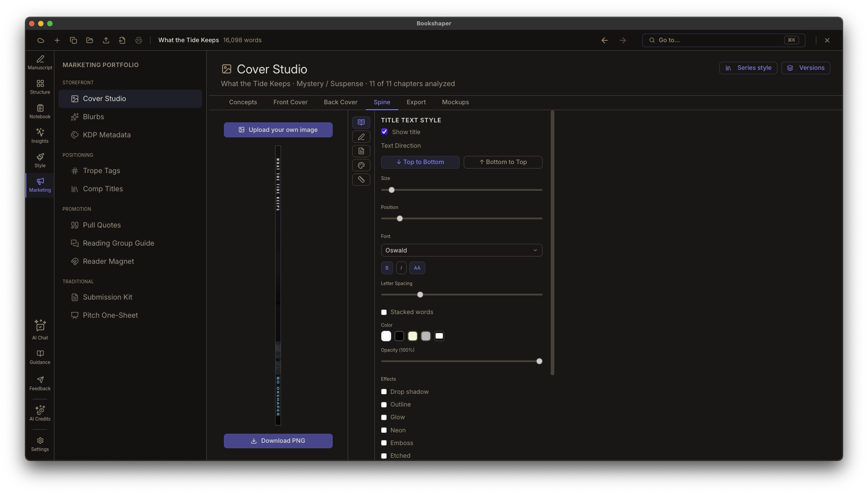This screenshot has height=494, width=868.
Task: Select the document page tool icon
Action: click(x=361, y=151)
